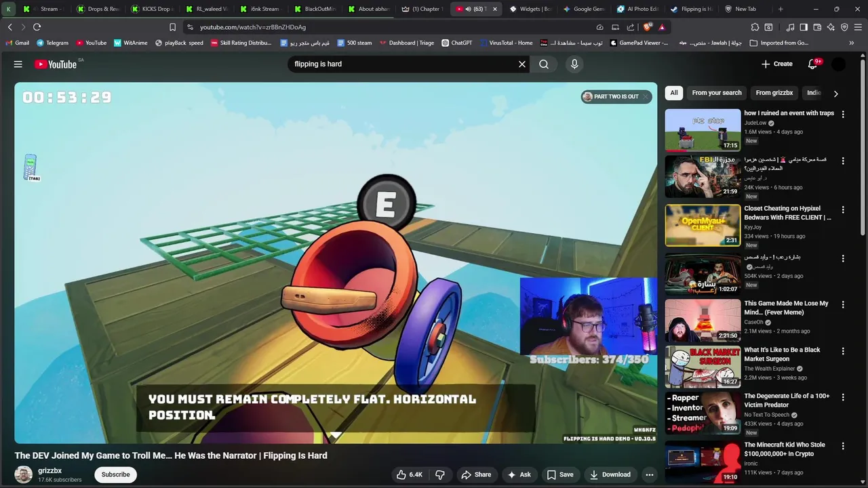Click the video player to pause
Image resolution: width=868 pixels, height=488 pixels.
[x=336, y=263]
